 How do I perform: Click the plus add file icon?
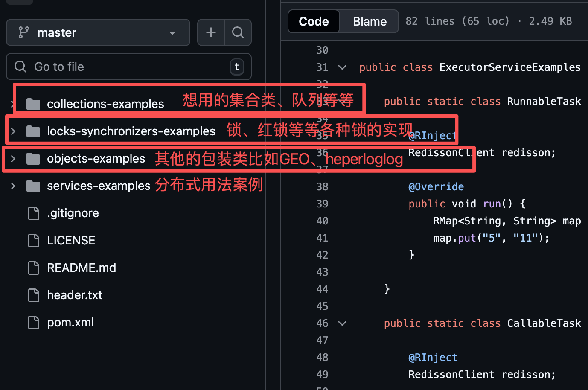click(211, 32)
